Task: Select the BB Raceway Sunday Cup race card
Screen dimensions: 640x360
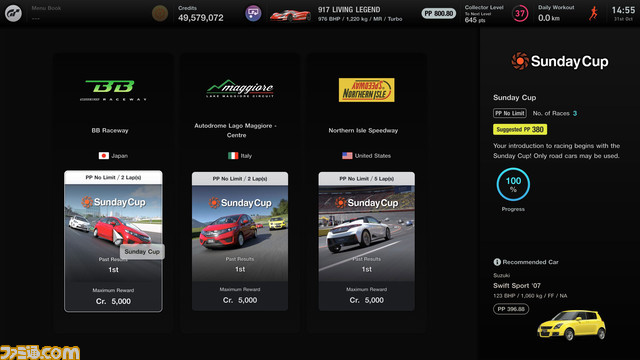Action: click(x=113, y=241)
